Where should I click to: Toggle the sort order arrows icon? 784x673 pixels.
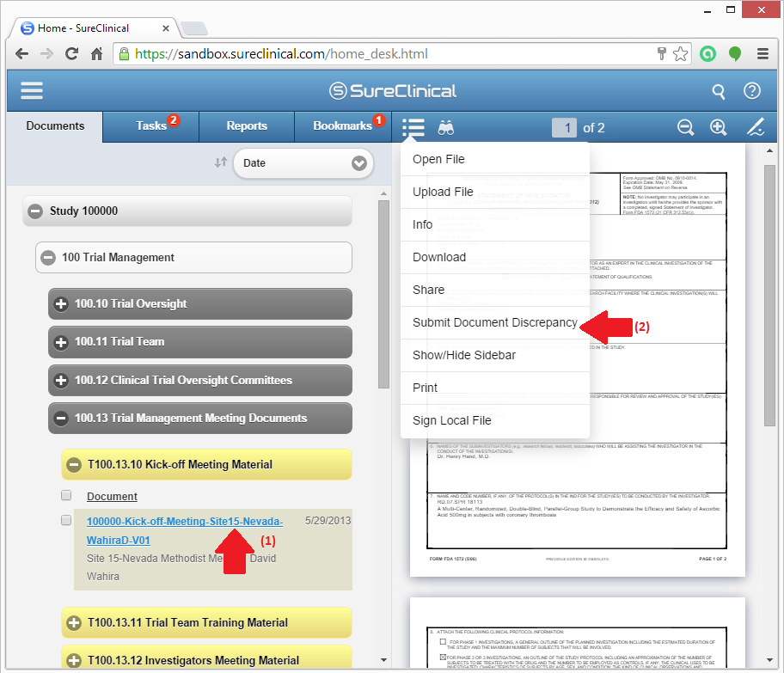220,162
